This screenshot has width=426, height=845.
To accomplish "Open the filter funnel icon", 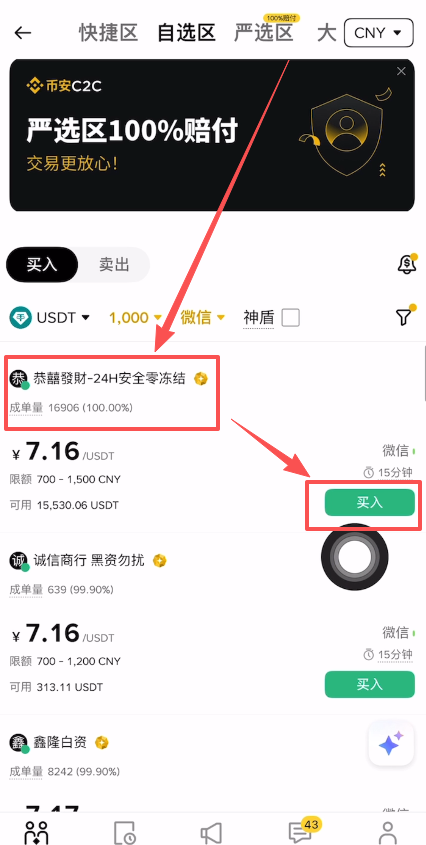I will 404,316.
